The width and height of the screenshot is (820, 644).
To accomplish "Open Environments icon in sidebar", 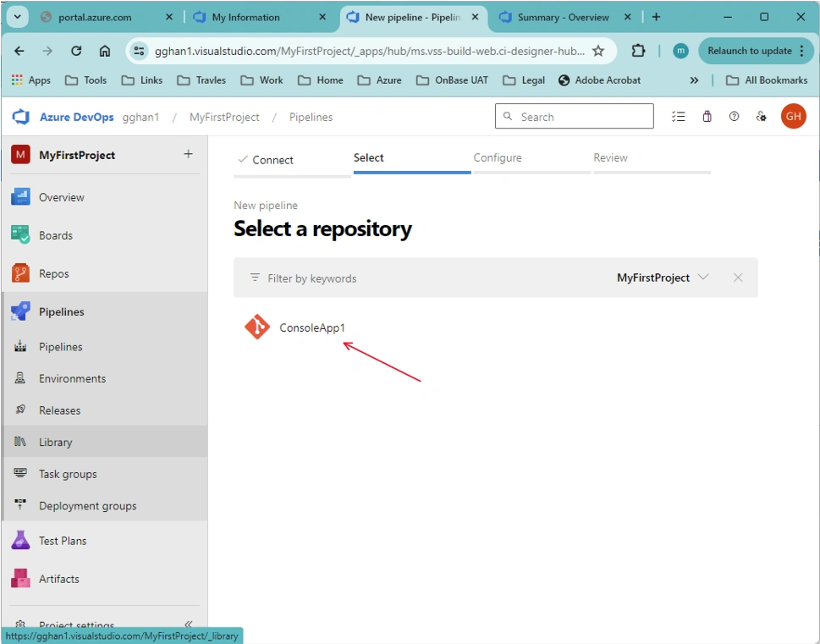I will pyautogui.click(x=20, y=378).
